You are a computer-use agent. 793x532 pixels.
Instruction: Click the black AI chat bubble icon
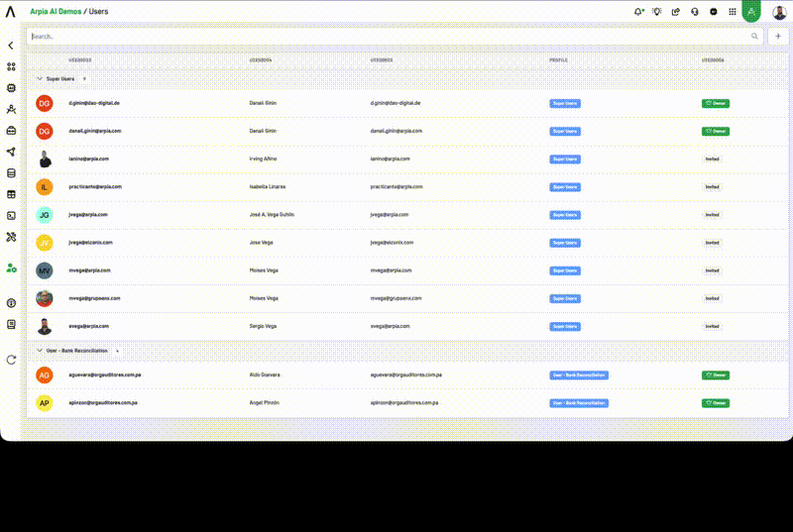click(713, 12)
